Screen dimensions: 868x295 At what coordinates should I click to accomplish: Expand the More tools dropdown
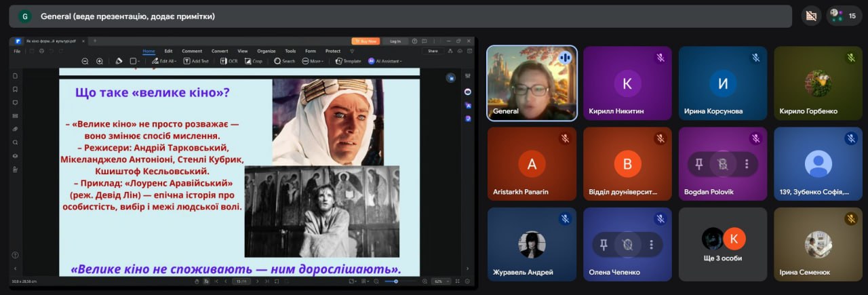tap(313, 61)
